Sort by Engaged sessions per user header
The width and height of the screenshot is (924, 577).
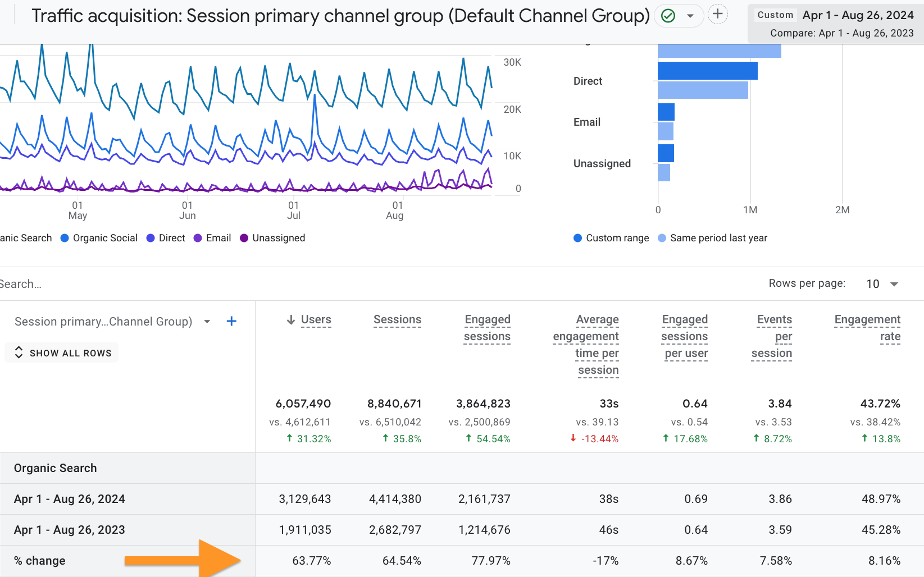click(x=684, y=337)
